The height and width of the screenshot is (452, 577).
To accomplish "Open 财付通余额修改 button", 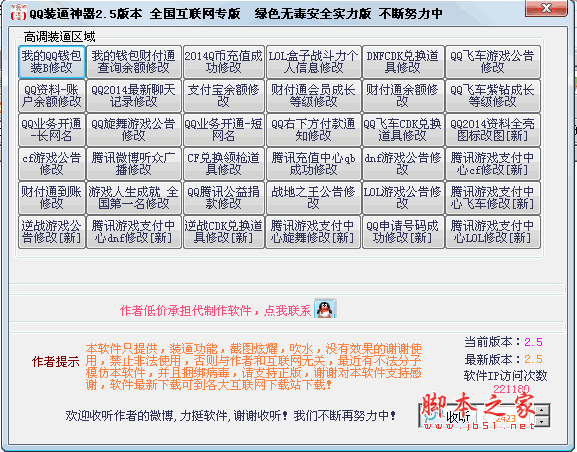I will pos(403,96).
